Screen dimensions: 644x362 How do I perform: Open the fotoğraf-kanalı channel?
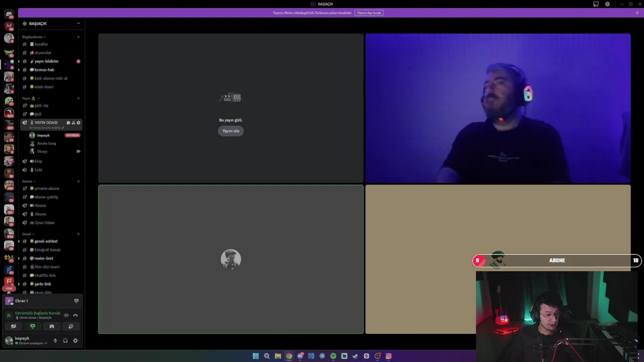tap(51, 250)
